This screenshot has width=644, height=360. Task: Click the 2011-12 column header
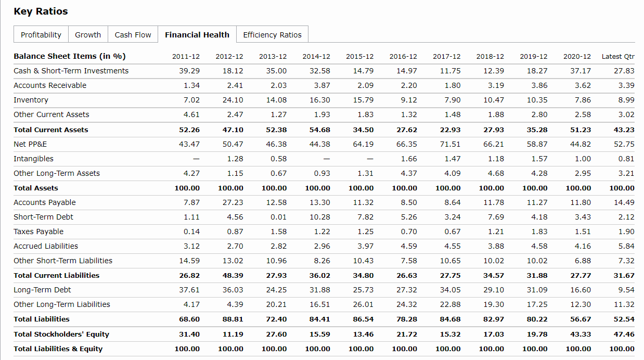click(x=186, y=56)
